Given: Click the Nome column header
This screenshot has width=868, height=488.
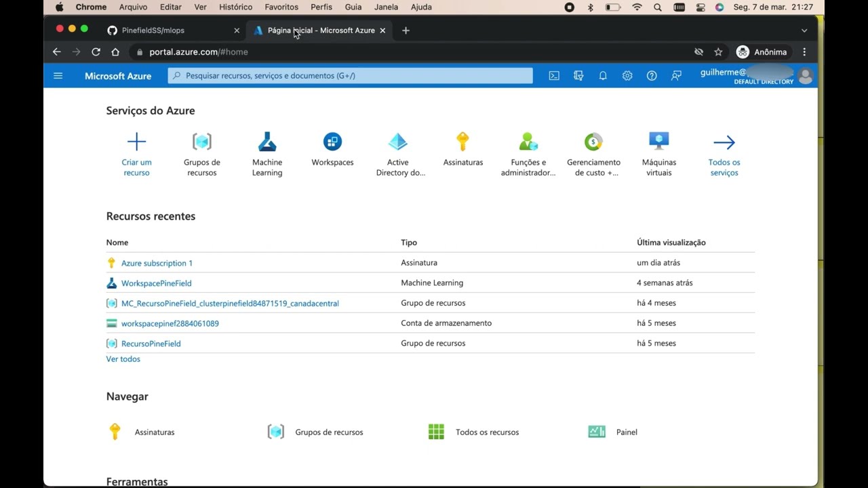Looking at the screenshot, I should 117,243.
